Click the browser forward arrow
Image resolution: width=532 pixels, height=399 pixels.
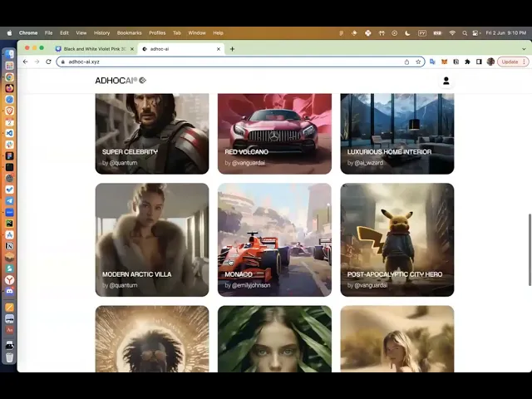(x=37, y=62)
